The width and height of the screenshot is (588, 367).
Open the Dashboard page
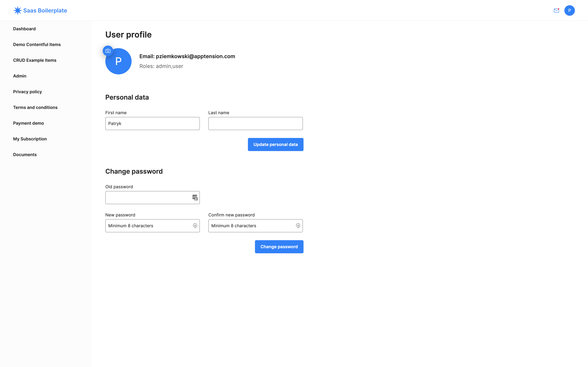[x=24, y=29]
